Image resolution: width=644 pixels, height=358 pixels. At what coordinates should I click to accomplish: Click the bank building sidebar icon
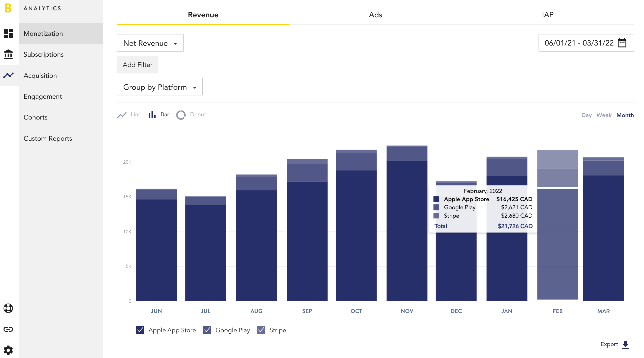point(8,54)
